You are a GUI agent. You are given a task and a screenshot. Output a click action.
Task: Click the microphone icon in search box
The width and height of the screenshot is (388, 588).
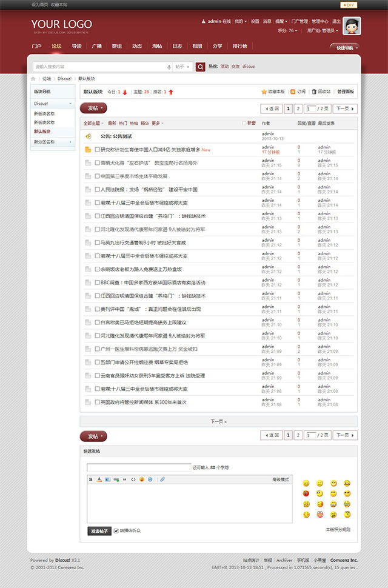click(169, 67)
